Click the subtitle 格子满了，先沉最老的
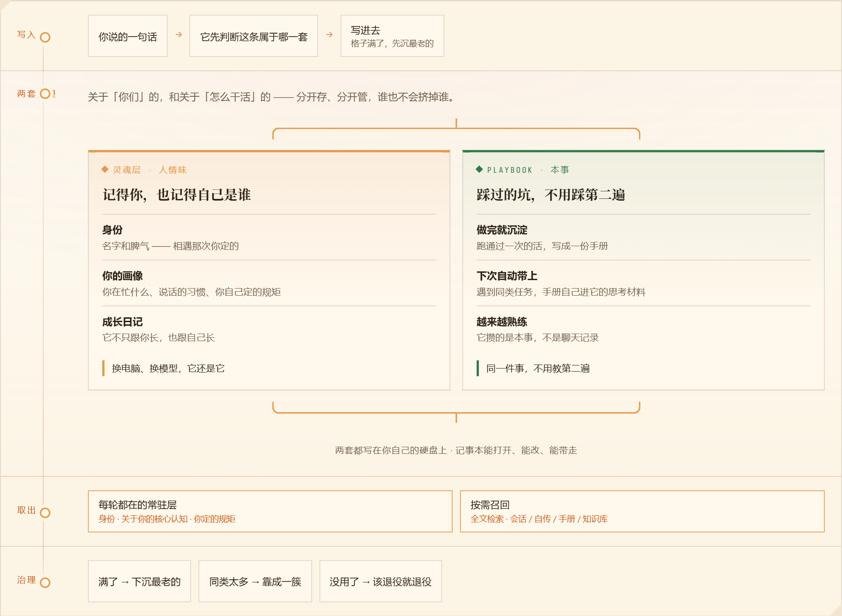This screenshot has height=616, width=842. [x=392, y=43]
